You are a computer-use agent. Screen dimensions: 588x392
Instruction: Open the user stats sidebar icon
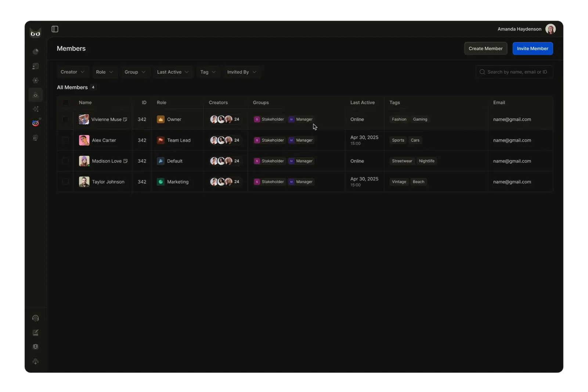pos(36,66)
